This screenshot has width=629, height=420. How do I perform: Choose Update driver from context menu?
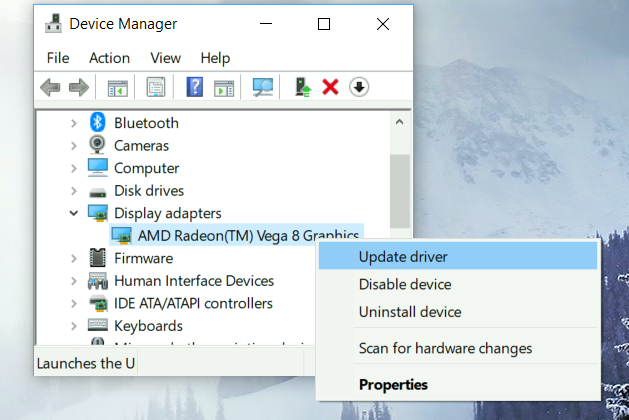tap(458, 257)
